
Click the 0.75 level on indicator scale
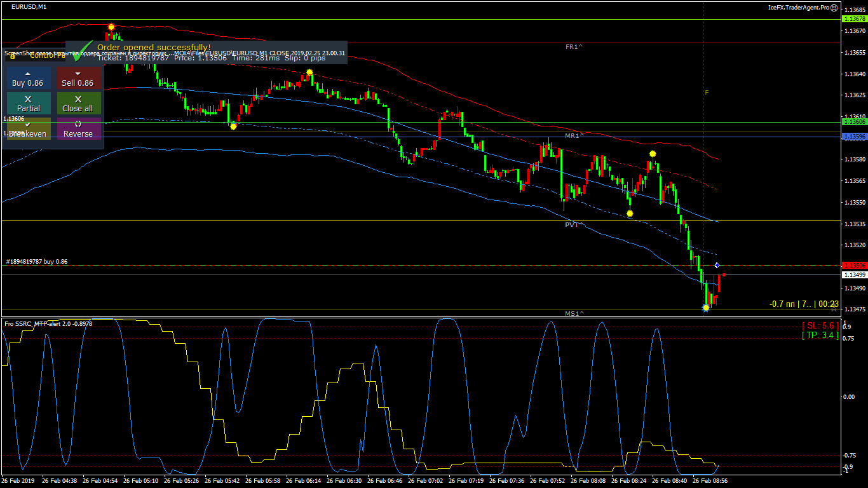[x=848, y=338]
